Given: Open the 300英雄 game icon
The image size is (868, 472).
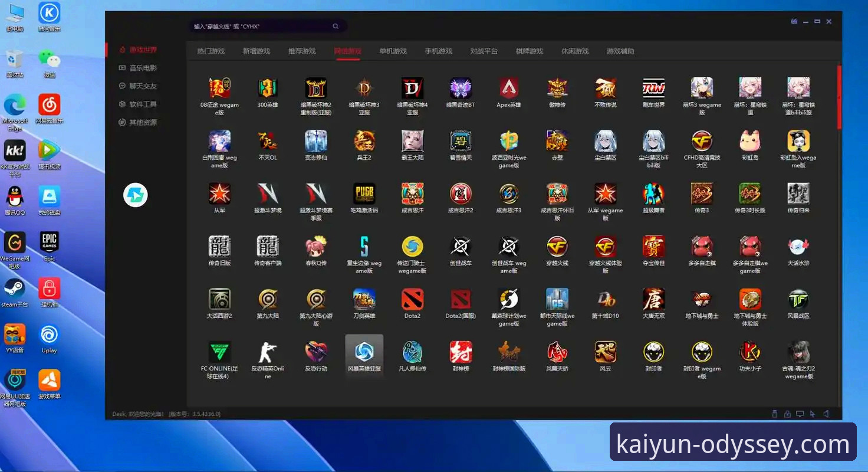Looking at the screenshot, I should 268,88.
